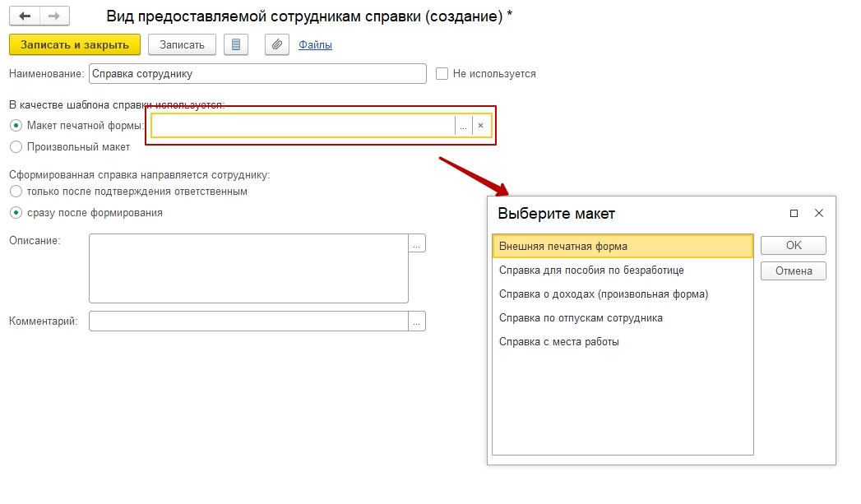Open the 'Файлы' link
The image size is (861, 504).
[315, 45]
